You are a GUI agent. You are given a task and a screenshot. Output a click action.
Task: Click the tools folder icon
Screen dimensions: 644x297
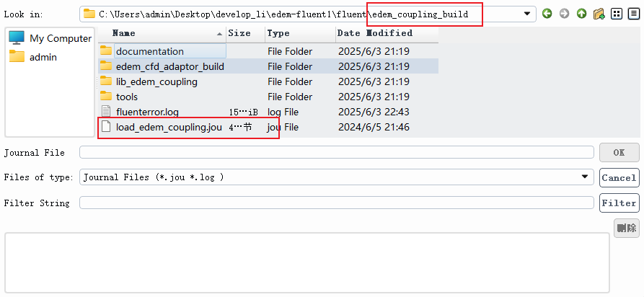pos(106,97)
